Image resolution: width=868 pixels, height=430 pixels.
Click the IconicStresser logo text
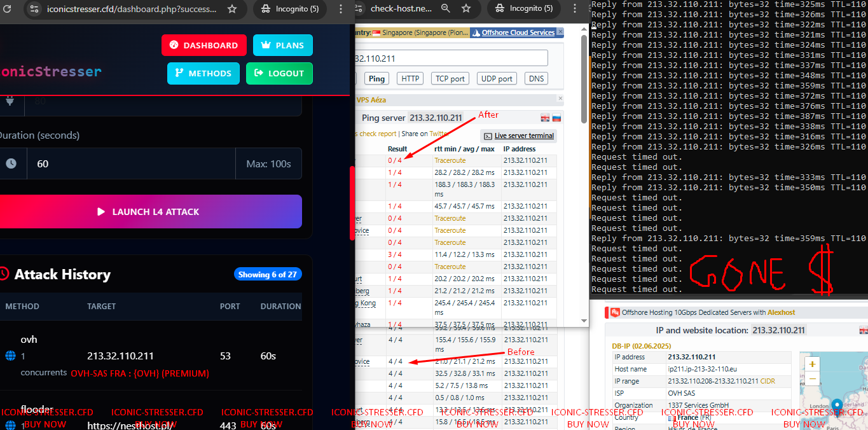51,71
